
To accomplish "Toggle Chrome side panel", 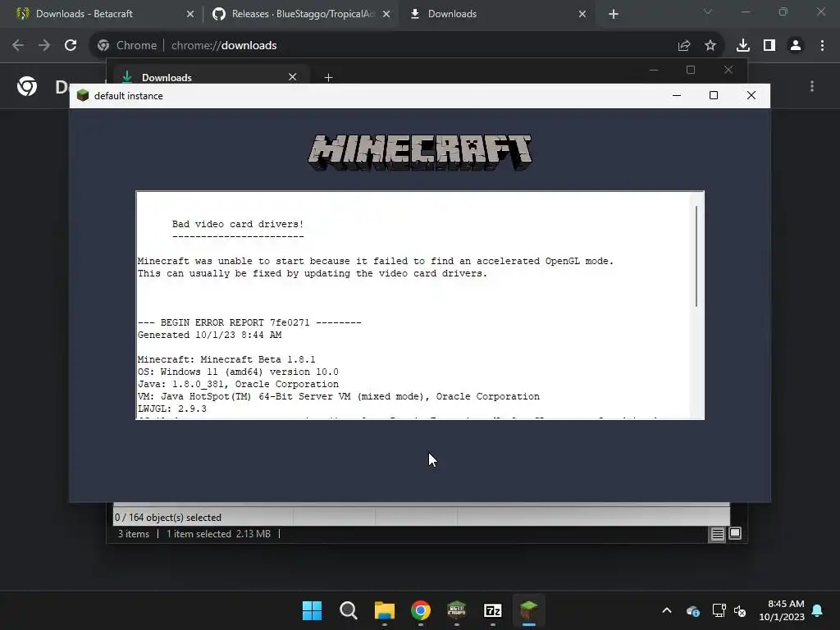I will [x=769, y=46].
